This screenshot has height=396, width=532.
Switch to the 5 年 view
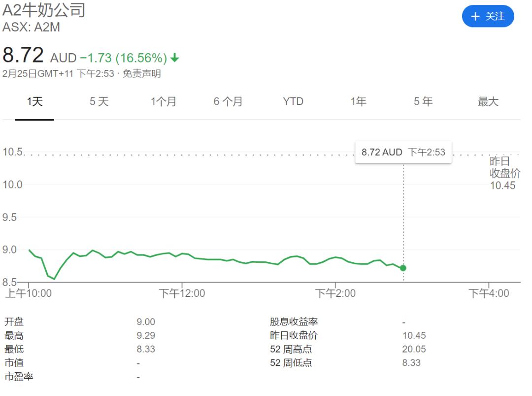coord(423,101)
